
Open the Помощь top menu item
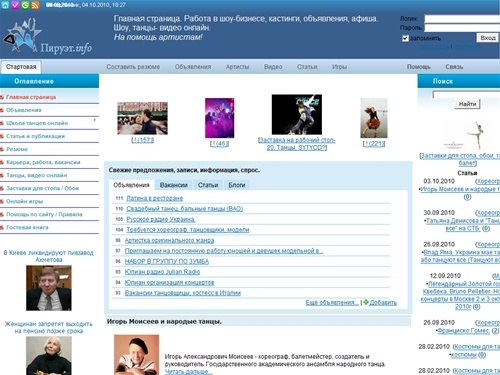point(419,67)
